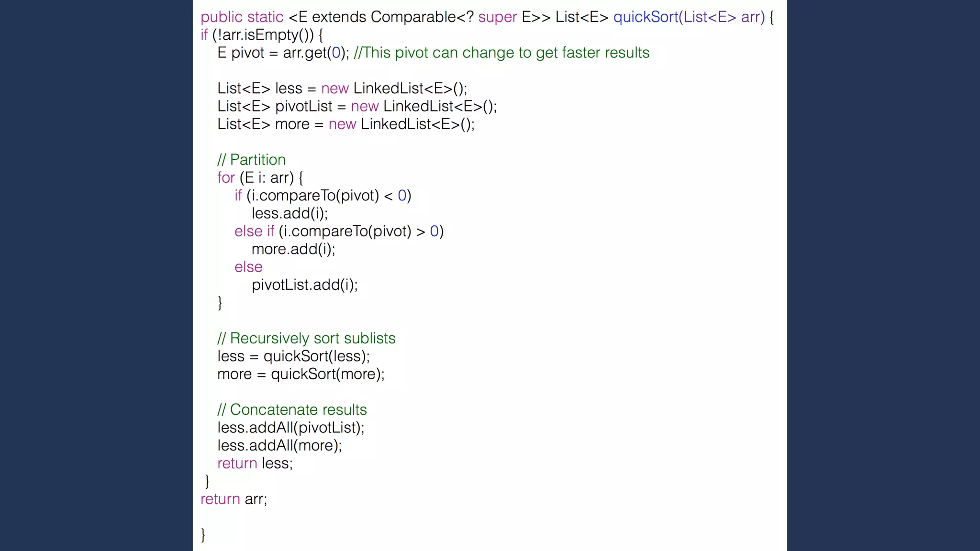980x551 pixels.
Task: Click the 'less = quickSort(less);' line
Action: point(293,356)
